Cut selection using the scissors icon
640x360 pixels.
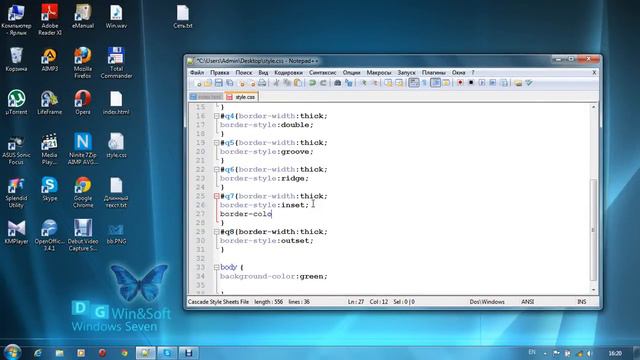click(x=277, y=83)
